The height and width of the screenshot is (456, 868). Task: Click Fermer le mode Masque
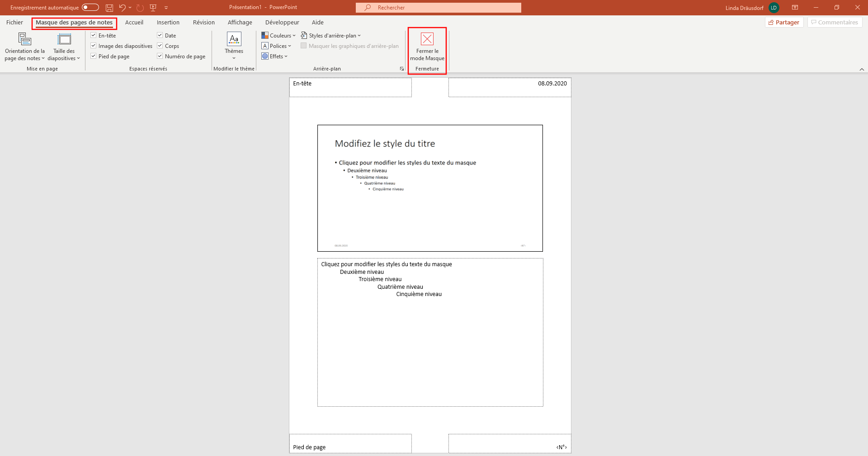427,47
